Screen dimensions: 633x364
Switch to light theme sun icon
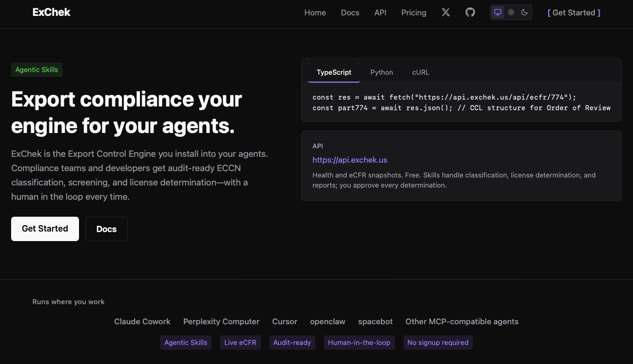511,12
